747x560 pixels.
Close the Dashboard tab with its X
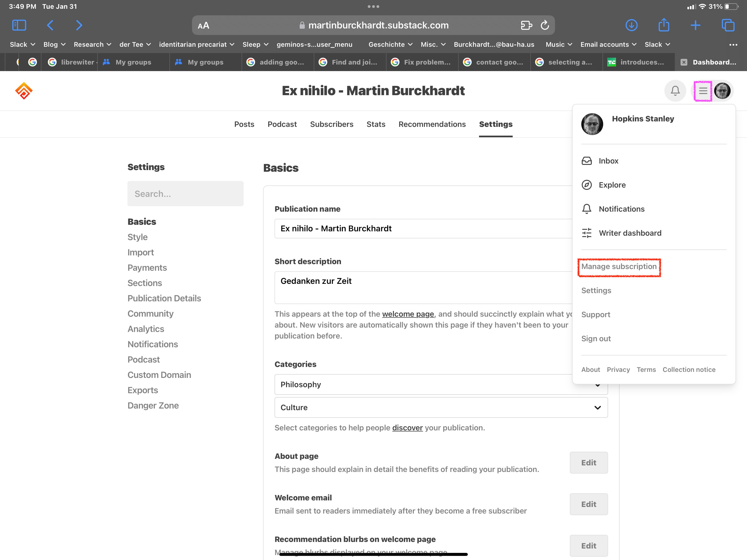684,62
